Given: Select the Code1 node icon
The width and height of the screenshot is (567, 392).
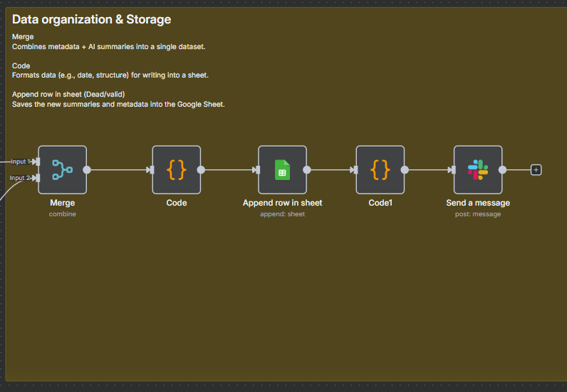Looking at the screenshot, I should coord(380,170).
